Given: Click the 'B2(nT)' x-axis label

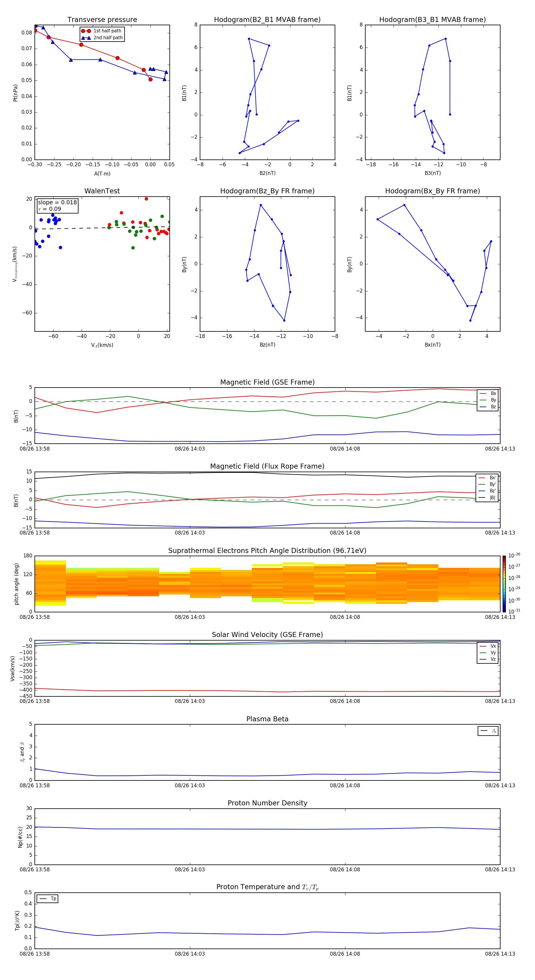Looking at the screenshot, I should tap(267, 173).
